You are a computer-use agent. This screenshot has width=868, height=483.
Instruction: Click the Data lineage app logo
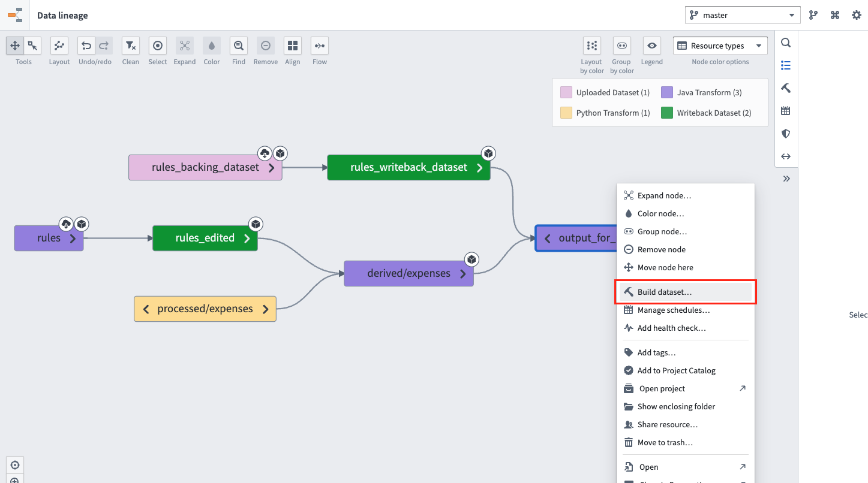(x=15, y=15)
